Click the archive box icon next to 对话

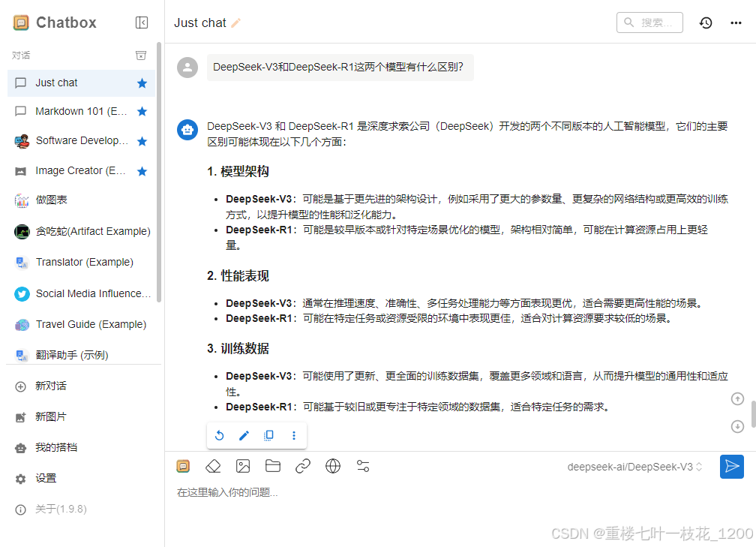pyautogui.click(x=141, y=56)
